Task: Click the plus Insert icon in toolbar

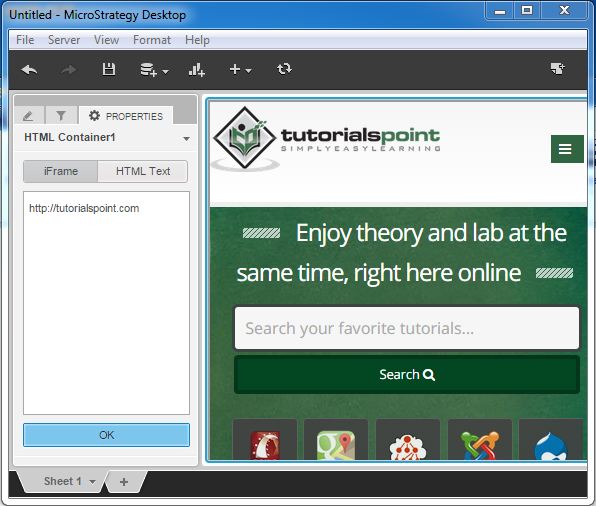Action: (x=235, y=69)
